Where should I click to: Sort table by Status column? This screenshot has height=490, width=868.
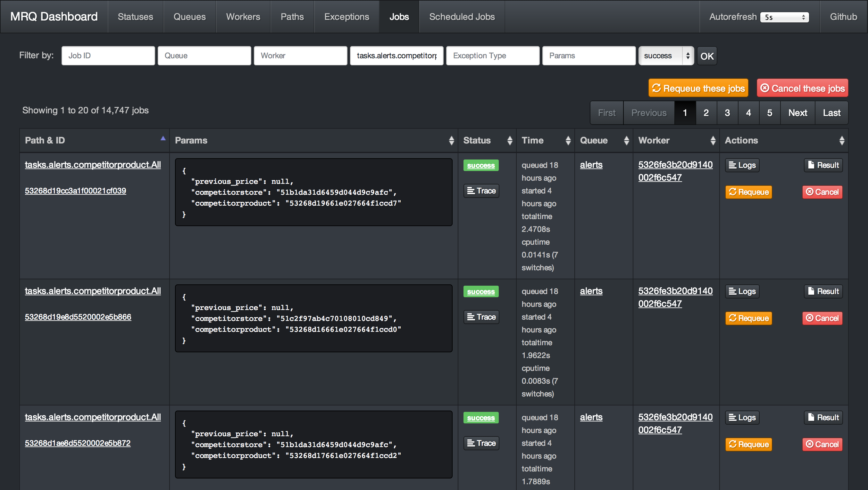click(509, 140)
